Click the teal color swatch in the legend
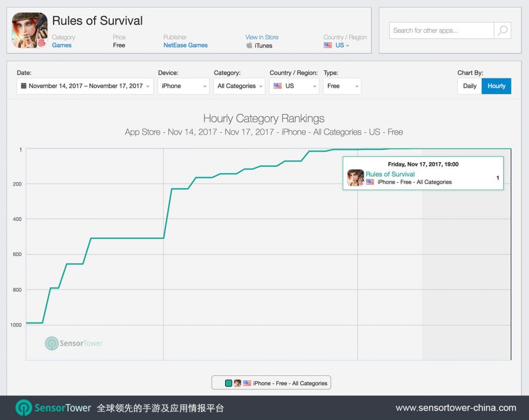The height and width of the screenshot is (420, 529). coord(229,383)
